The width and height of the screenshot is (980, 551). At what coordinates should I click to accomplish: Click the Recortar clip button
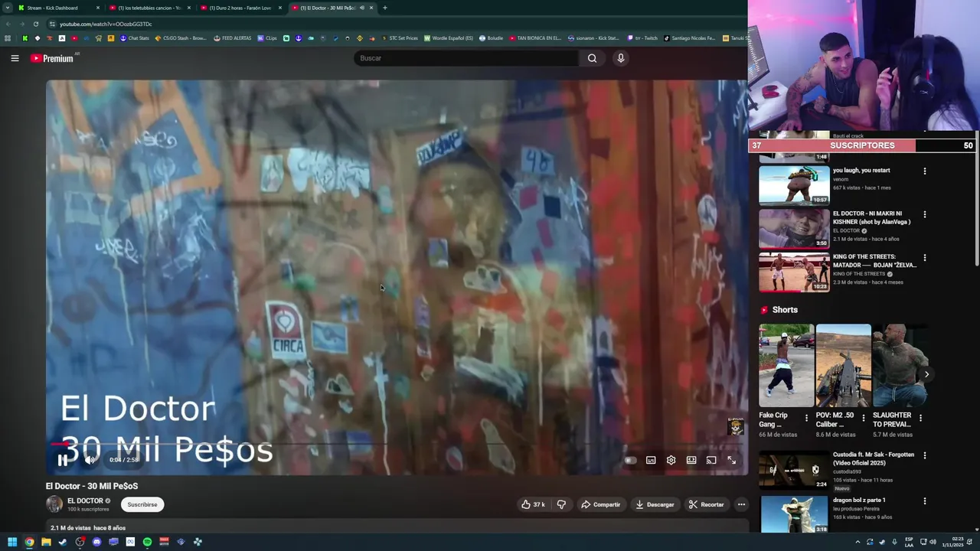(x=706, y=504)
